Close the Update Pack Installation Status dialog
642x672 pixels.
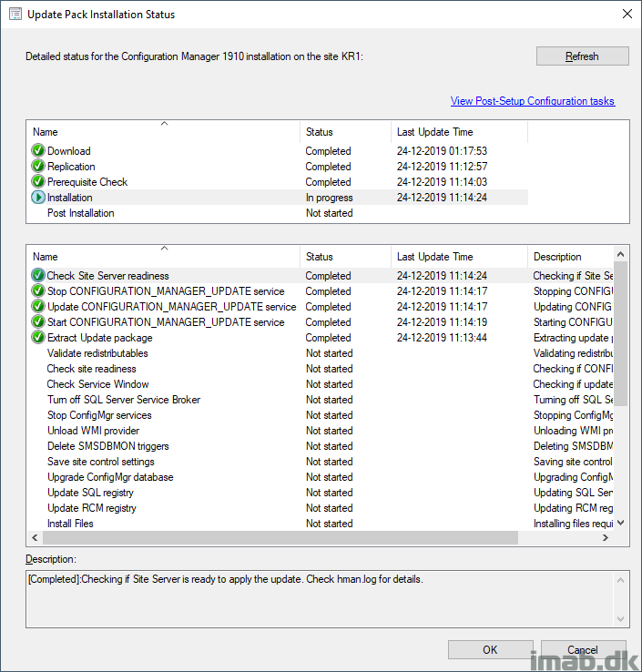tap(627, 15)
